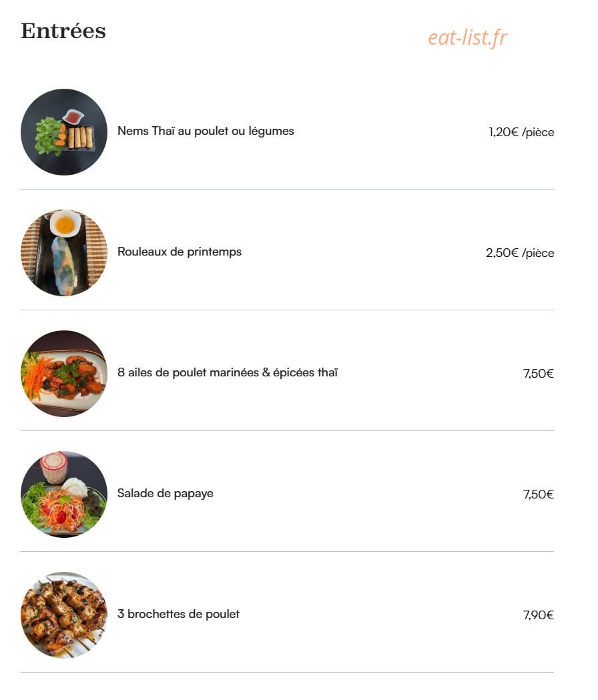
Task: Click the dipping sauce in nems photo
Action: [73, 117]
